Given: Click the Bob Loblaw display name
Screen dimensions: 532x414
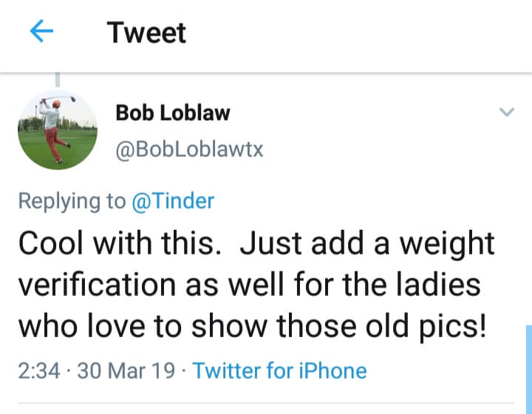Looking at the screenshot, I should click(x=172, y=113).
